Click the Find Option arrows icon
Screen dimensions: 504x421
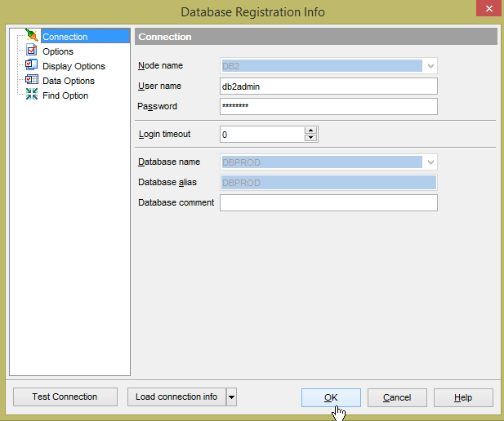click(x=32, y=95)
